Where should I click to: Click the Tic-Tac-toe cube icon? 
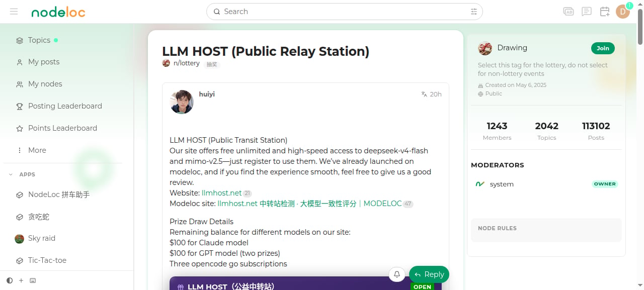coord(20,261)
